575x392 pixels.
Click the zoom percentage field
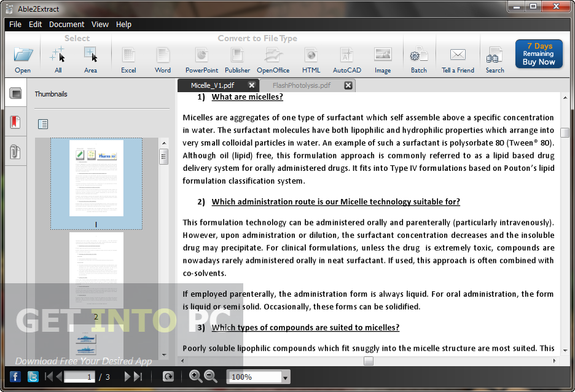254,377
